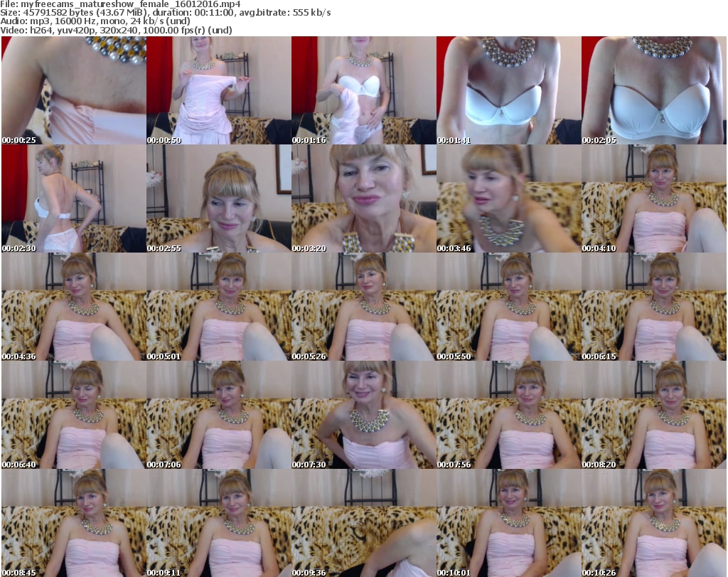Click the file name line in the header

click(x=120, y=4)
